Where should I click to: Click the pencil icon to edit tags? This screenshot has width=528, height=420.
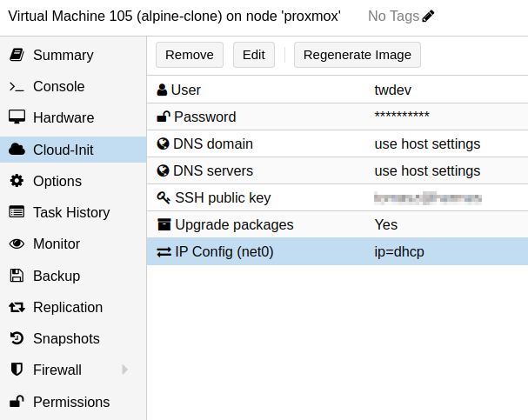point(428,17)
